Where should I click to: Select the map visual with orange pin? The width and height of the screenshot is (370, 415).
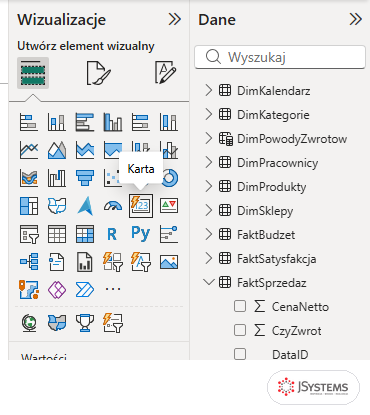[x=29, y=289]
